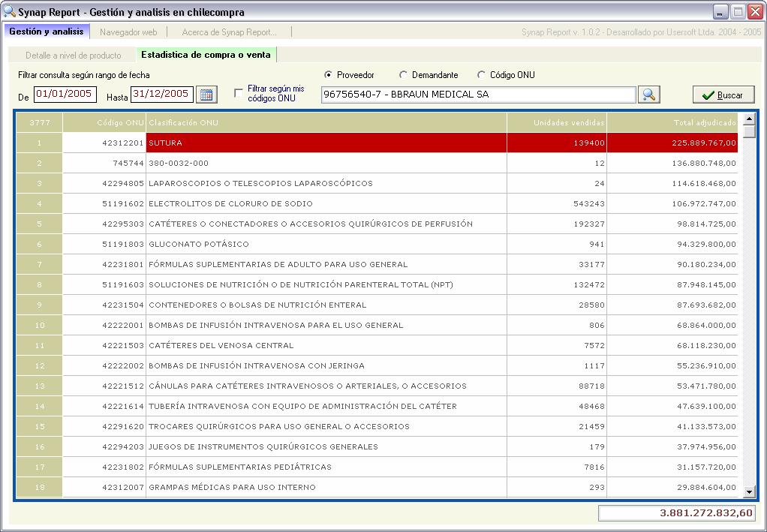
Task: Open the calendar date picker icon
Action: (206, 95)
